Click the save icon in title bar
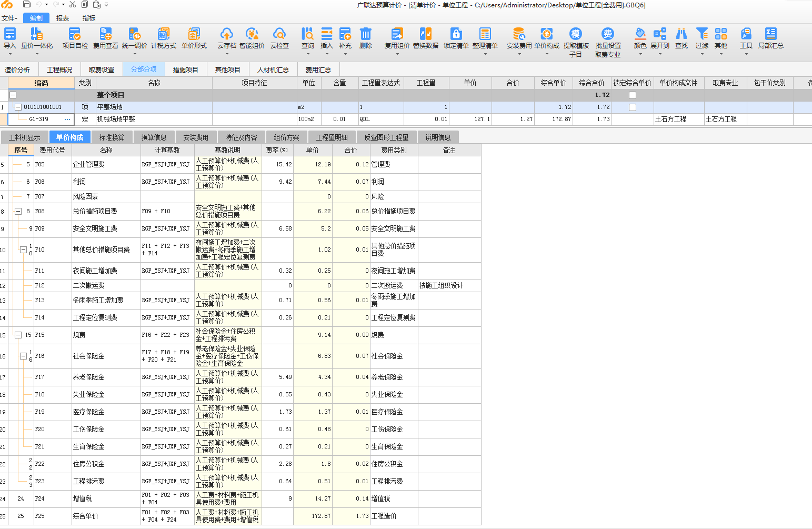812x529 pixels. (x=27, y=5)
